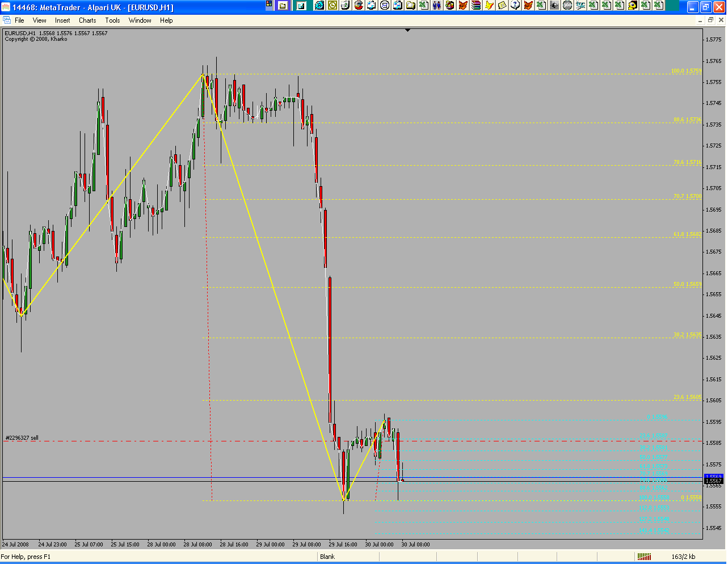Click the MetaTrader app icon in title bar
The height and width of the screenshot is (564, 728).
(6, 7)
